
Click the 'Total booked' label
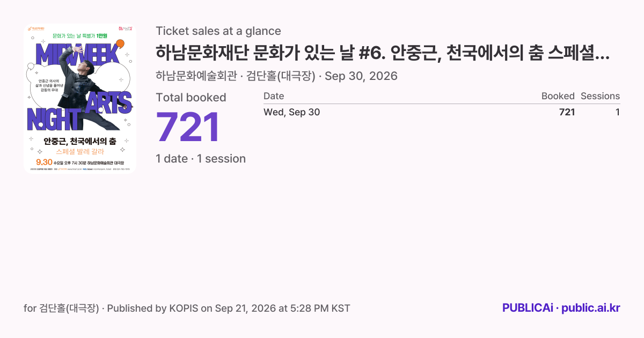click(x=191, y=98)
